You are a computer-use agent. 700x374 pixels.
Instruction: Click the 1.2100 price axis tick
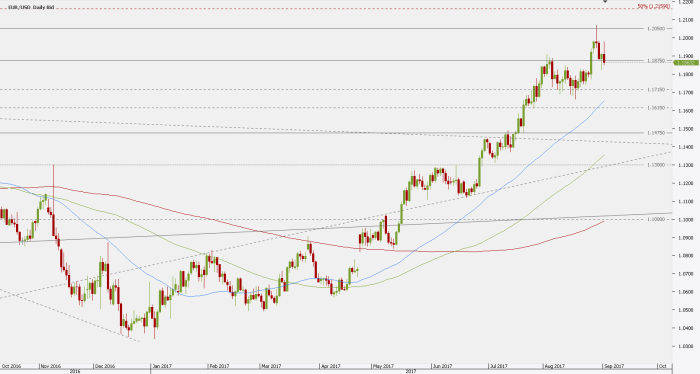click(x=685, y=20)
